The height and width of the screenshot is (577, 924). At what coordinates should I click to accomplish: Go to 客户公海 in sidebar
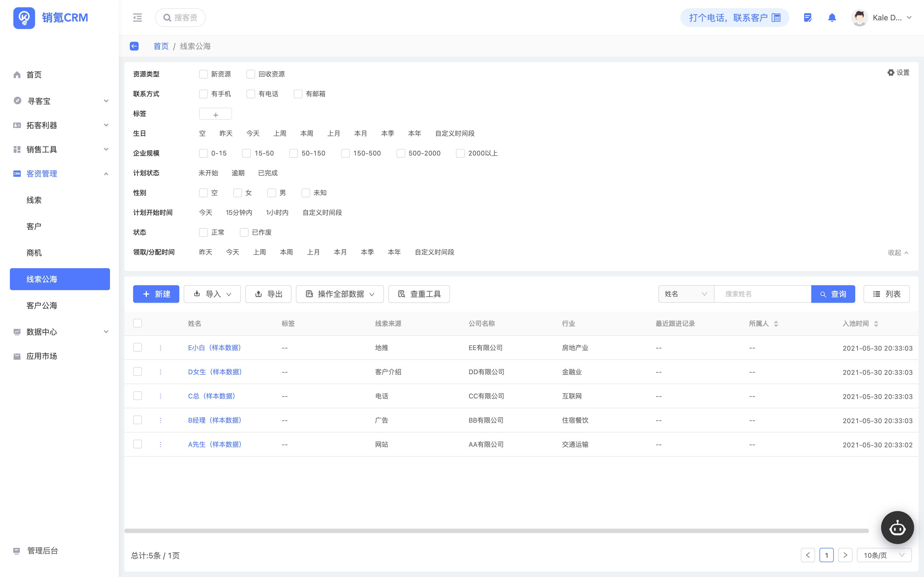(42, 305)
